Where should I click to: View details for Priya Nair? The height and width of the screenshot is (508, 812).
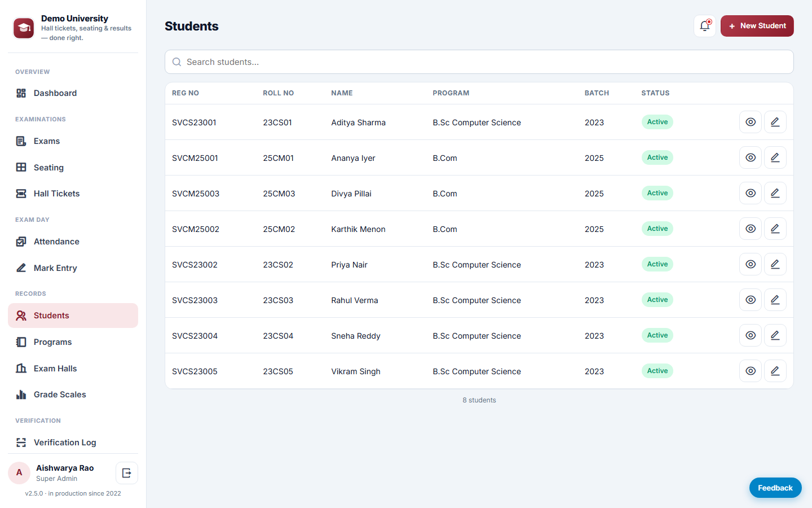[x=751, y=264]
